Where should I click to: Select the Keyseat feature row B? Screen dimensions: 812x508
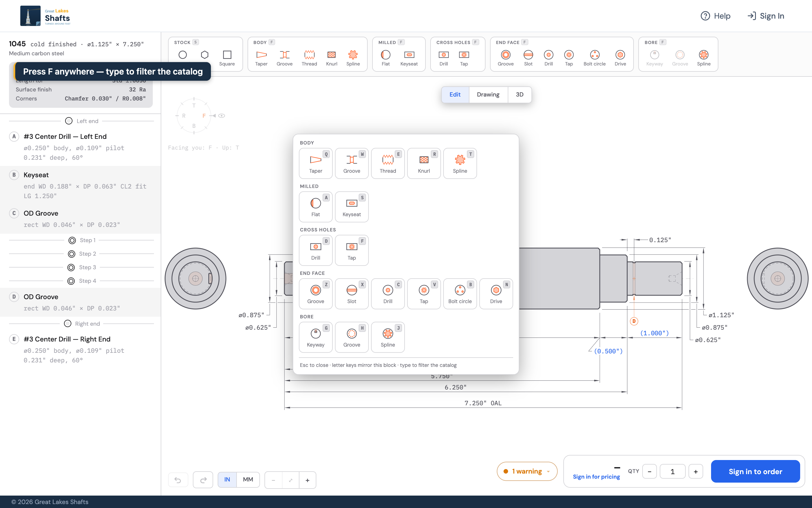(81, 185)
